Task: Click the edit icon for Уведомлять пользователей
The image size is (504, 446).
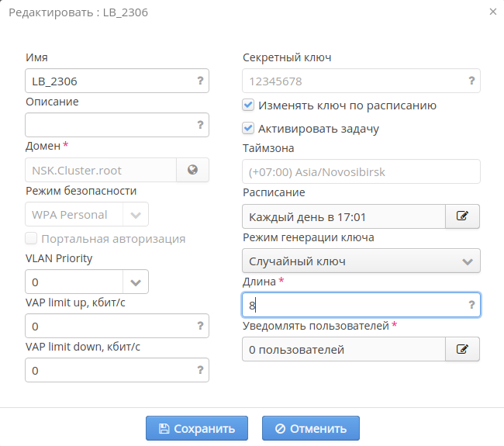Action: point(463,349)
